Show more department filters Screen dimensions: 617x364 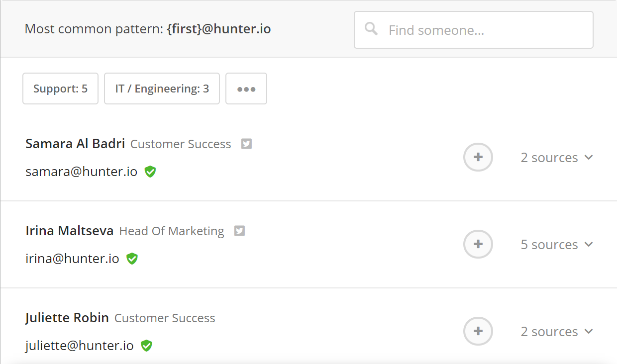click(x=246, y=89)
